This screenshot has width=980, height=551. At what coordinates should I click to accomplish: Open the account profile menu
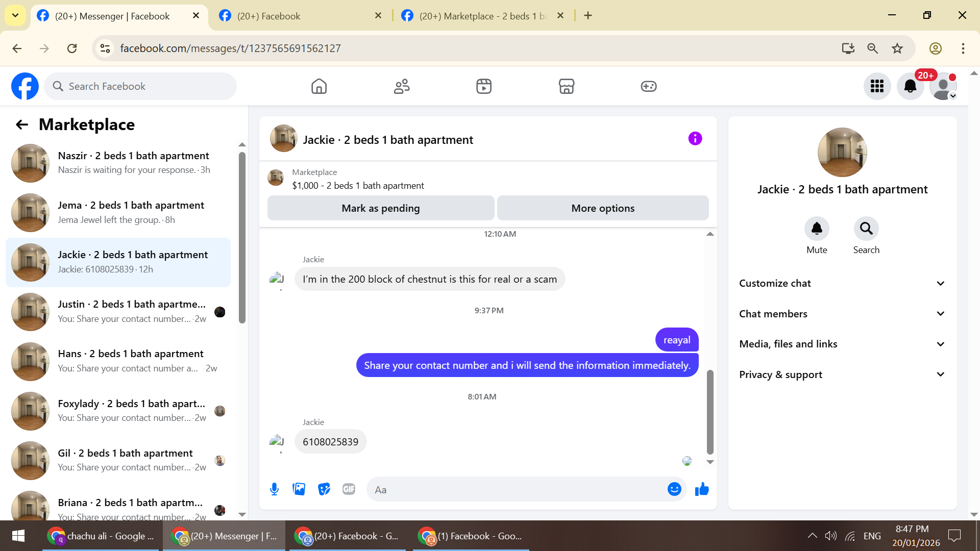click(x=943, y=86)
